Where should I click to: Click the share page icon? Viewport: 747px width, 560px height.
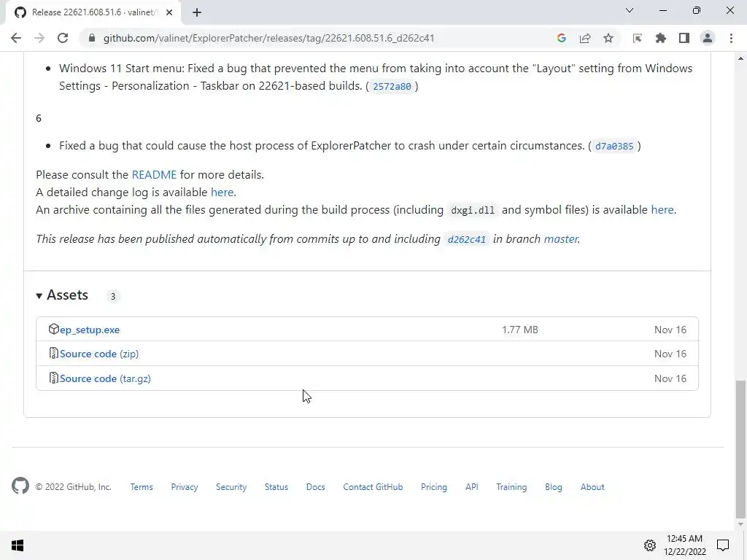[x=585, y=38]
